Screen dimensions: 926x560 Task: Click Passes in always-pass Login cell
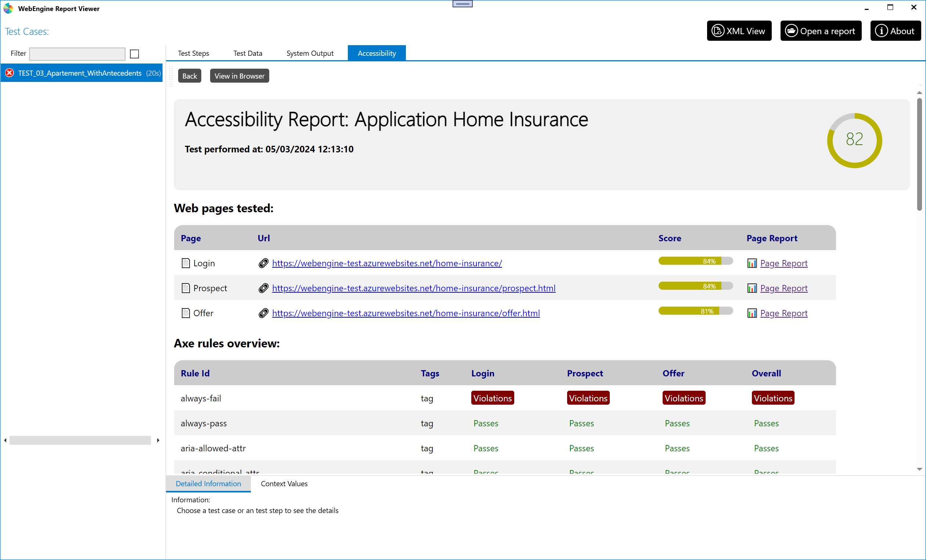(486, 423)
